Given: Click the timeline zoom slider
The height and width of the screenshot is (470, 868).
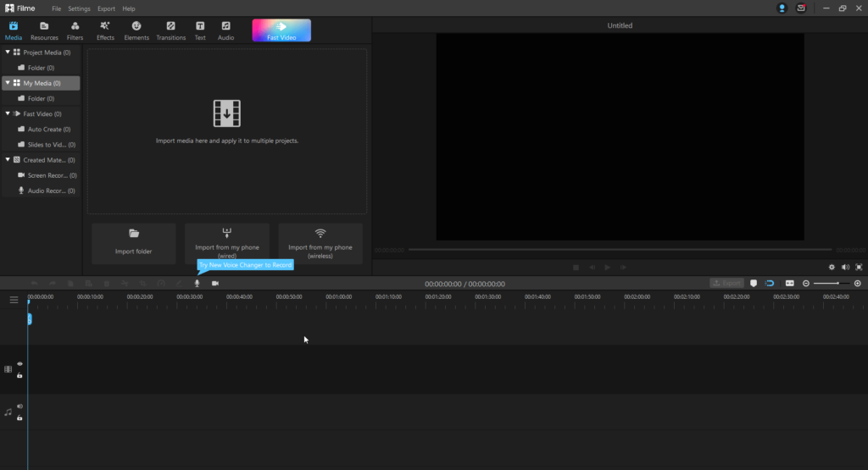Looking at the screenshot, I should click(831, 284).
